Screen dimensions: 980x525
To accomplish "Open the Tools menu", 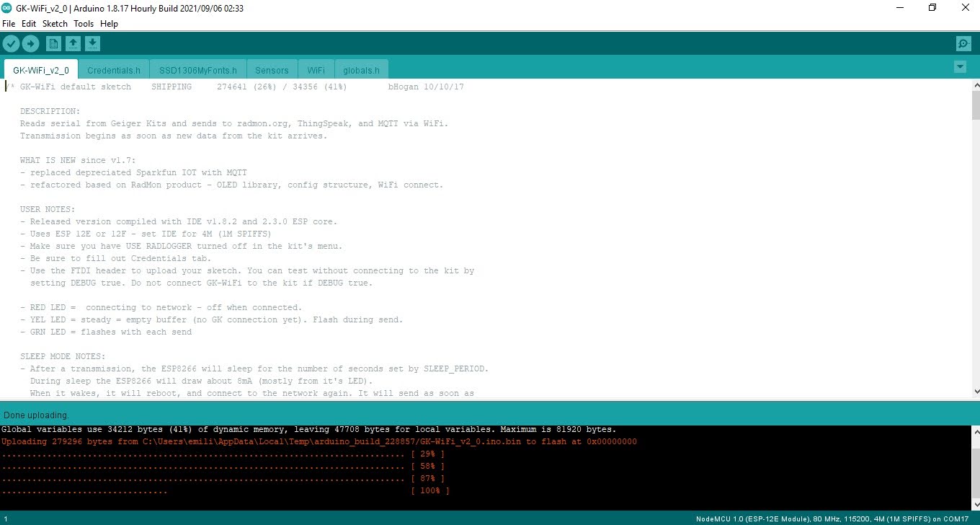I will click(84, 24).
